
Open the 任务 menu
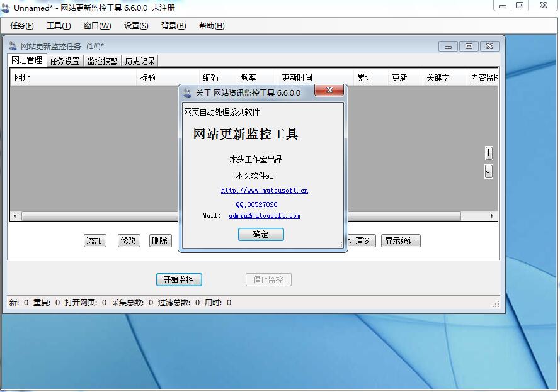[x=21, y=26]
